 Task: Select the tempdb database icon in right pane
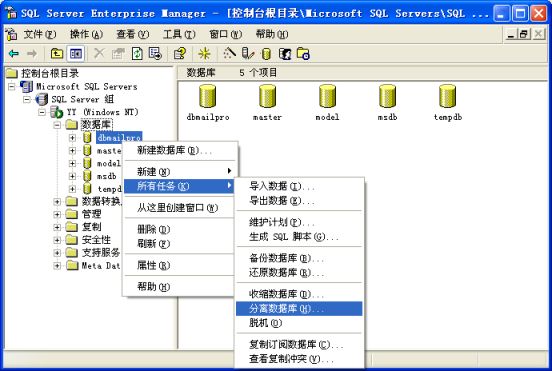(x=447, y=96)
